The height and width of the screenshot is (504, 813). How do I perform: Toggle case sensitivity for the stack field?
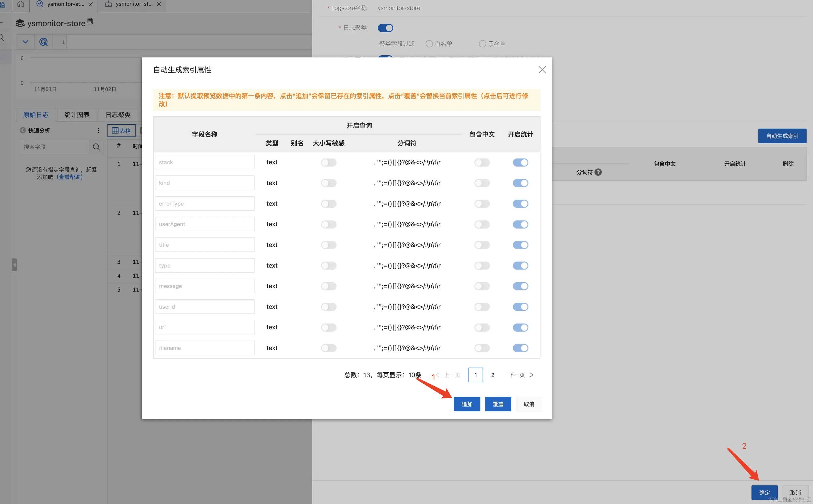click(x=329, y=162)
